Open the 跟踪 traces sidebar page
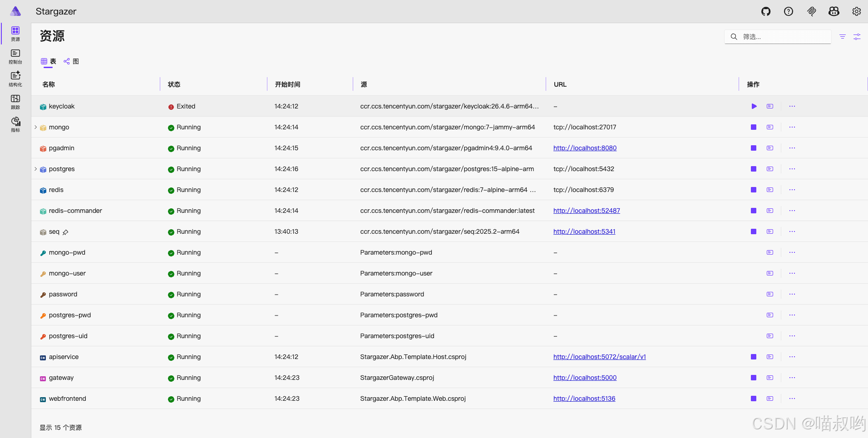868x438 pixels. tap(15, 102)
